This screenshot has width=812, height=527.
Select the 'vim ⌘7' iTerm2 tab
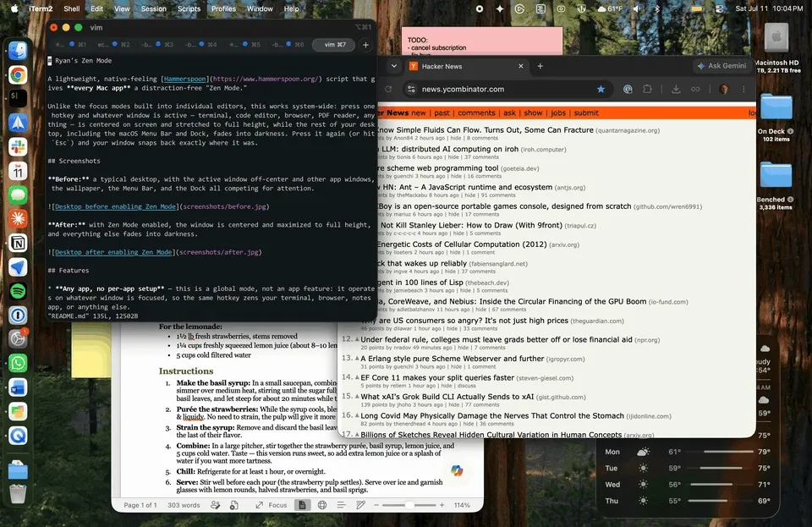(x=334, y=45)
